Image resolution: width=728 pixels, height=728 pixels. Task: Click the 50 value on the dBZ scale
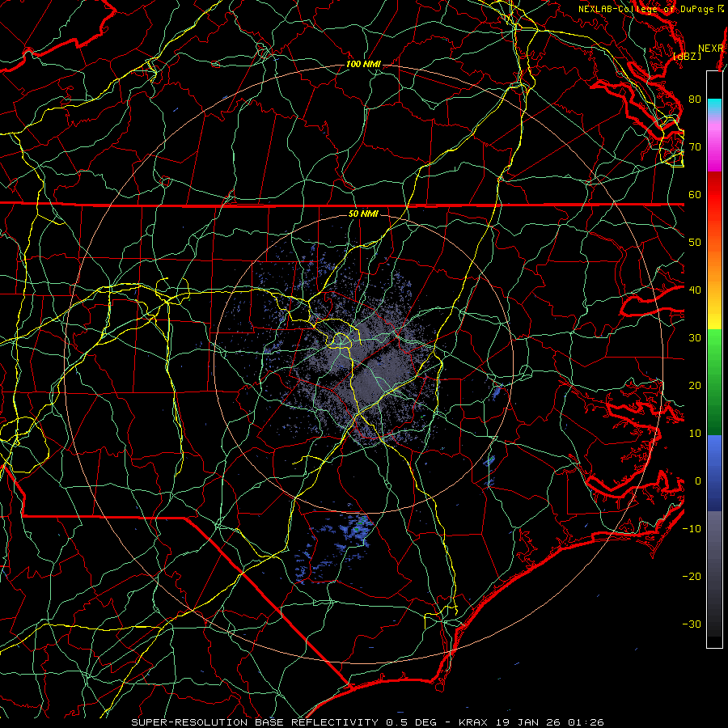point(695,243)
